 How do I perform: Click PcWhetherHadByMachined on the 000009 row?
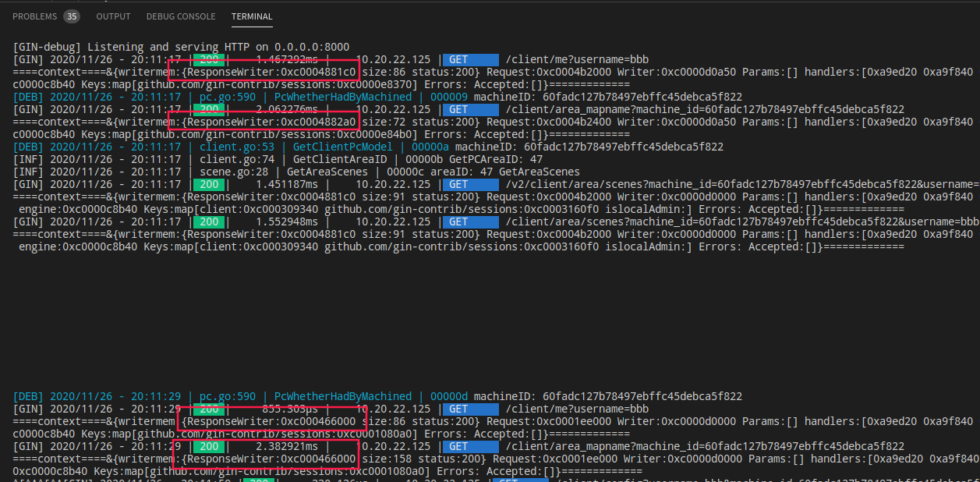[343, 97]
